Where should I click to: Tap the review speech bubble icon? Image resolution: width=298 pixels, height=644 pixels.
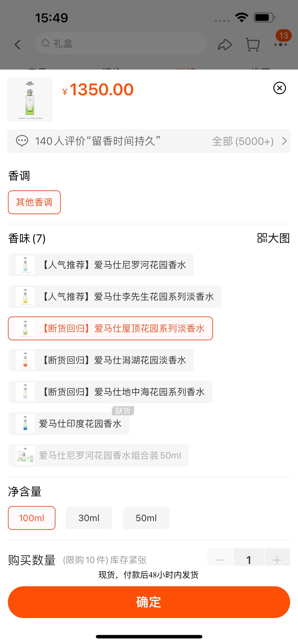[x=22, y=141]
